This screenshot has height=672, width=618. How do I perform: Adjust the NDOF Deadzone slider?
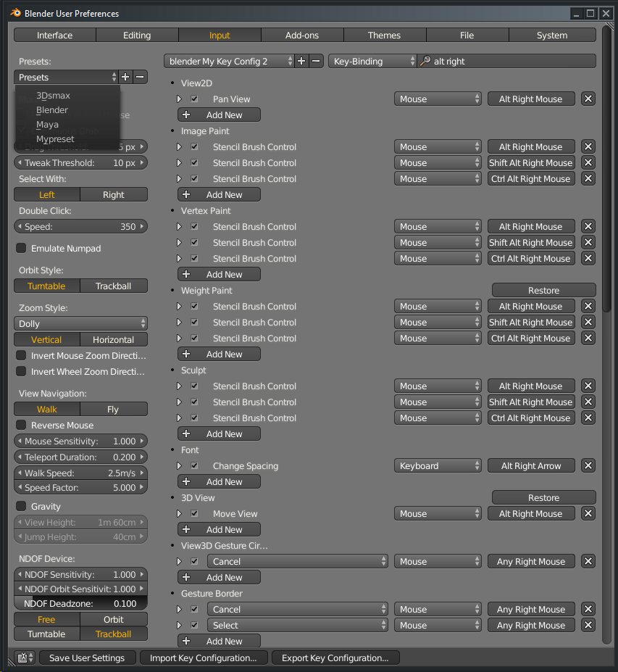click(x=80, y=603)
